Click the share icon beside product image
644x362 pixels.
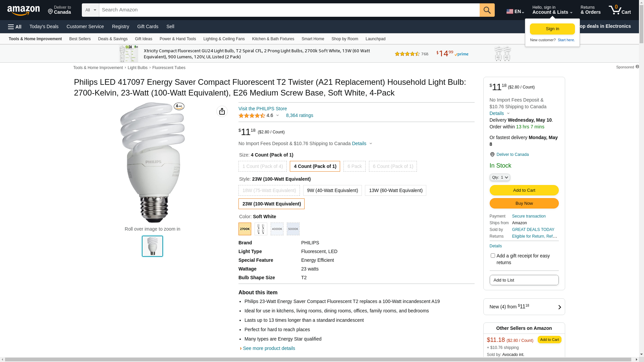click(x=222, y=111)
